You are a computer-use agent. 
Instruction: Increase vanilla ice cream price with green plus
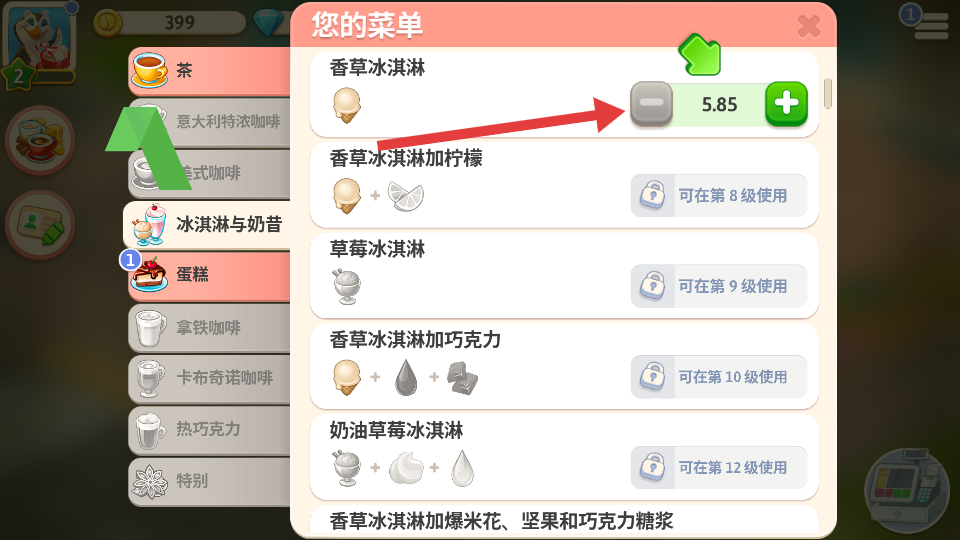[786, 104]
